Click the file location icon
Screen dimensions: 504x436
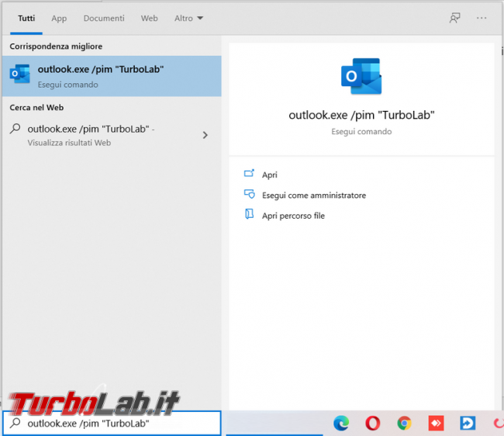[x=250, y=214]
